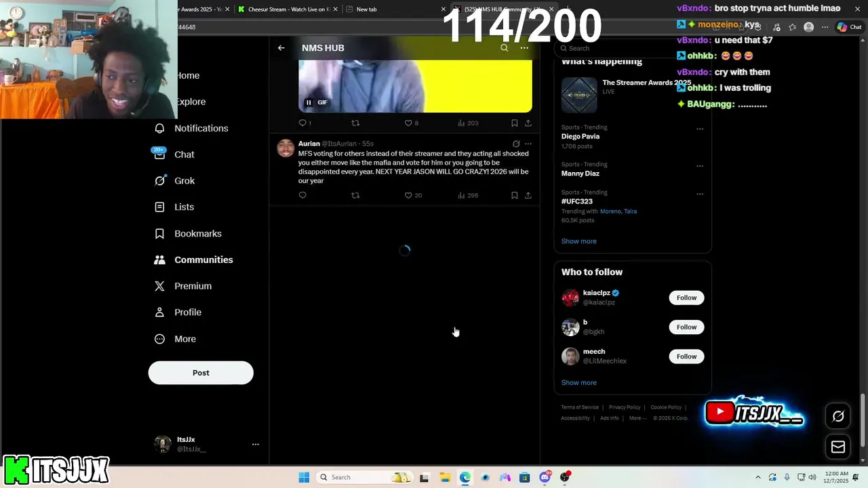The image size is (868, 488).
Task: Go back using NMS HUB header arrow
Action: (281, 48)
